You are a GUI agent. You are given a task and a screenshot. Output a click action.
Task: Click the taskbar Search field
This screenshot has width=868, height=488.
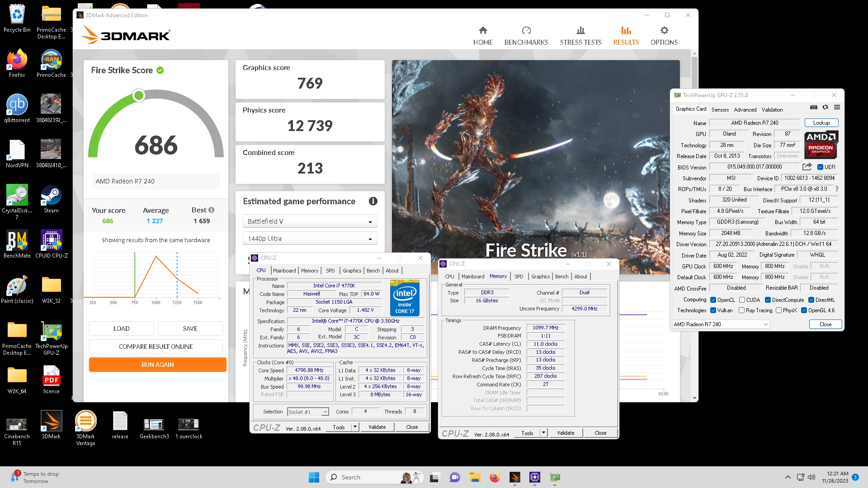(374, 477)
